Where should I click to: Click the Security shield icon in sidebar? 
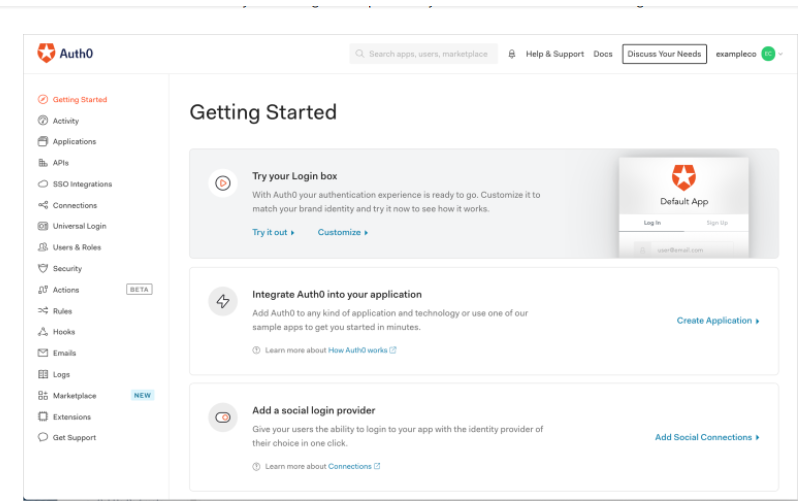point(43,268)
